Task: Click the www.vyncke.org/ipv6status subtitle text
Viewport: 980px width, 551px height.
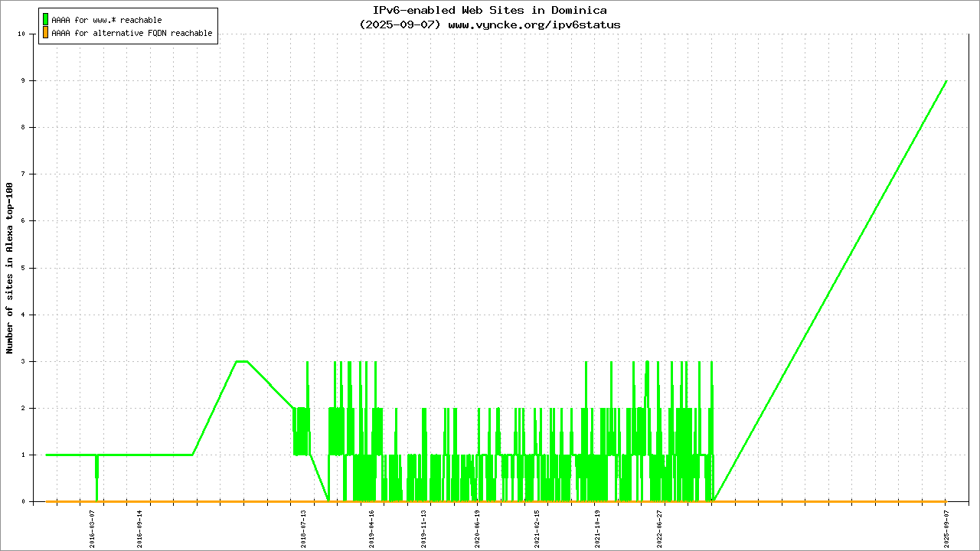Action: coord(534,24)
